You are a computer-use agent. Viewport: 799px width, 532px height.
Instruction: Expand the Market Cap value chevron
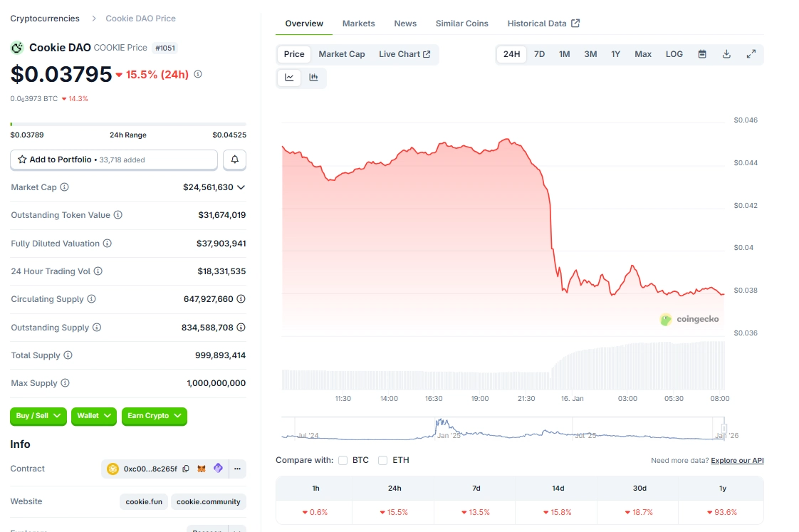[x=241, y=187]
